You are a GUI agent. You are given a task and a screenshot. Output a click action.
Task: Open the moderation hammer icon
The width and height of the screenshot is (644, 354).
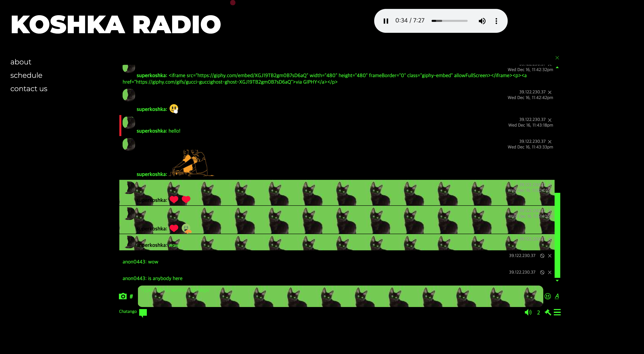pyautogui.click(x=548, y=312)
